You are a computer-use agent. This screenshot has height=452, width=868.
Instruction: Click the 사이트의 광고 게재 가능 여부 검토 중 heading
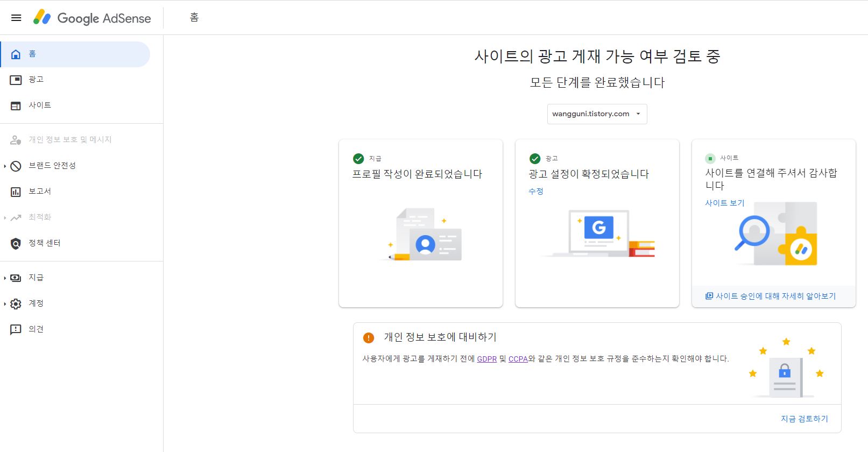597,56
